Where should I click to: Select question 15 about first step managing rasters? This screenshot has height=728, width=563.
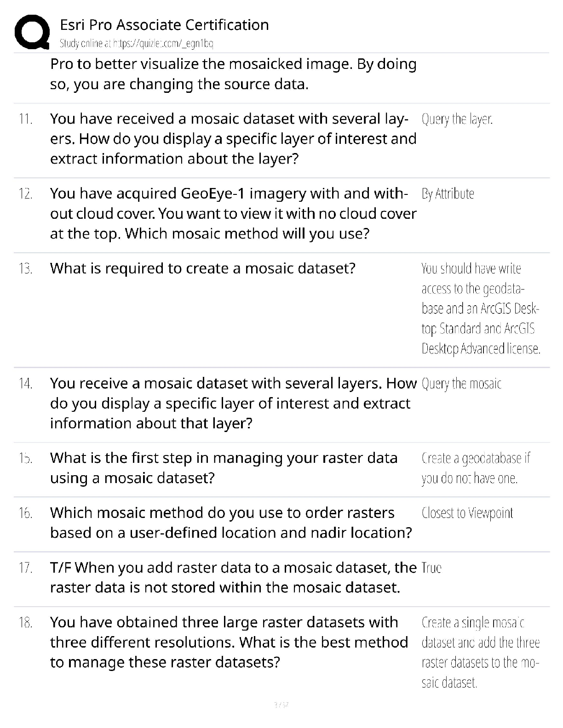coord(224,468)
